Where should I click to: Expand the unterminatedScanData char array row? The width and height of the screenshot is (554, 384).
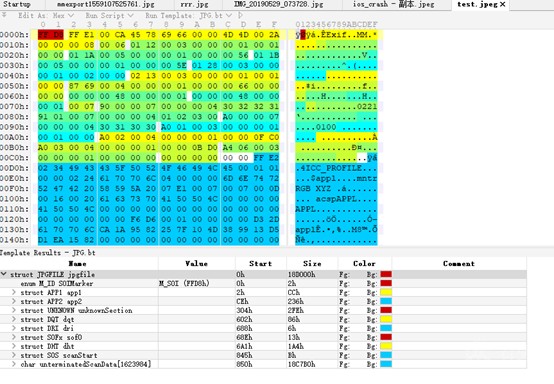point(14,364)
